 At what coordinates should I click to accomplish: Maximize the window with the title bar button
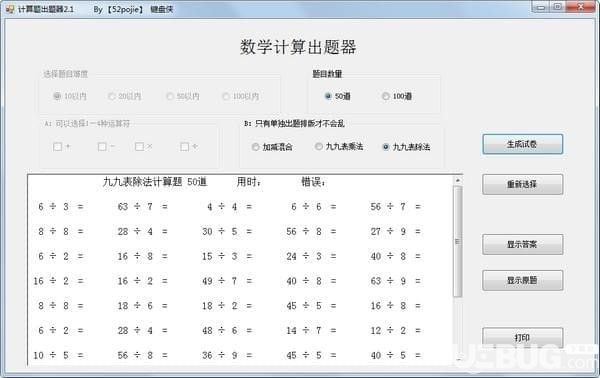[558, 7]
